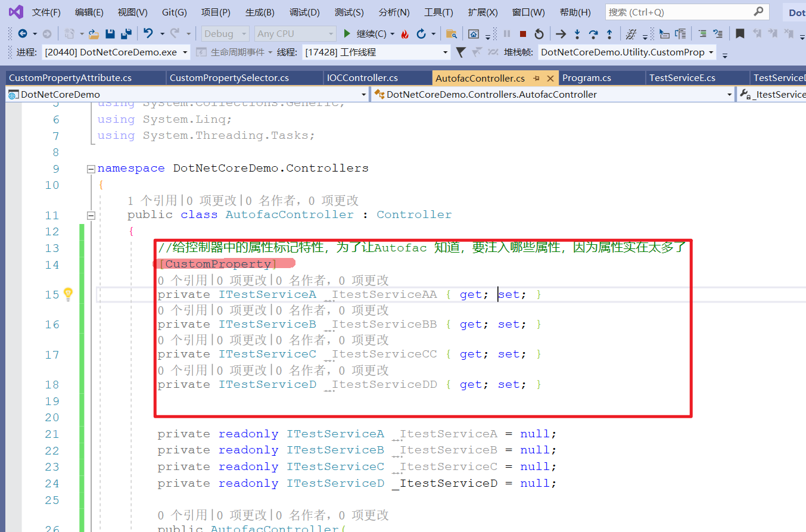Open the Git(G) menu

[174, 12]
